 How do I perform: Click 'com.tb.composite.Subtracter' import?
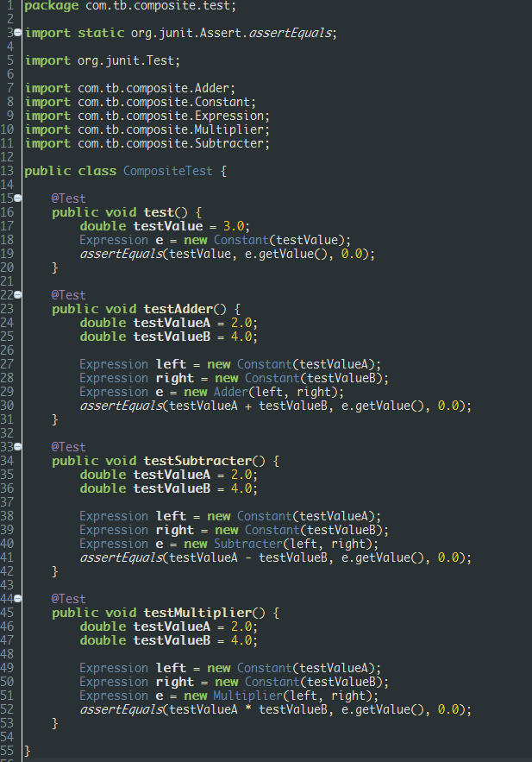172,143
